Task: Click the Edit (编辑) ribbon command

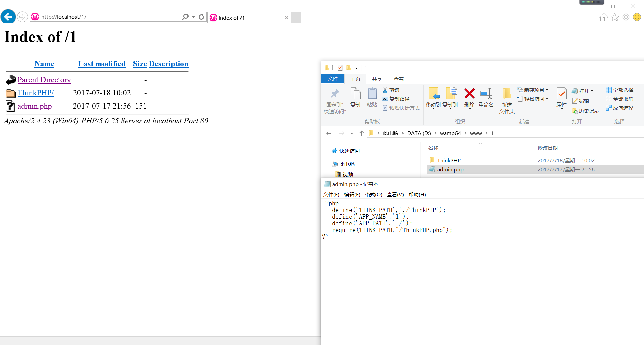Action: (x=581, y=101)
